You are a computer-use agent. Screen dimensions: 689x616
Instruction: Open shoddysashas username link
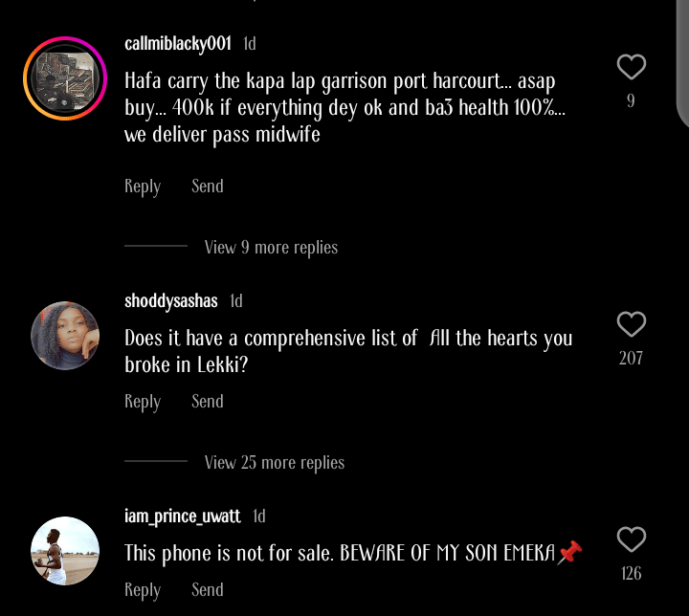[x=171, y=301]
